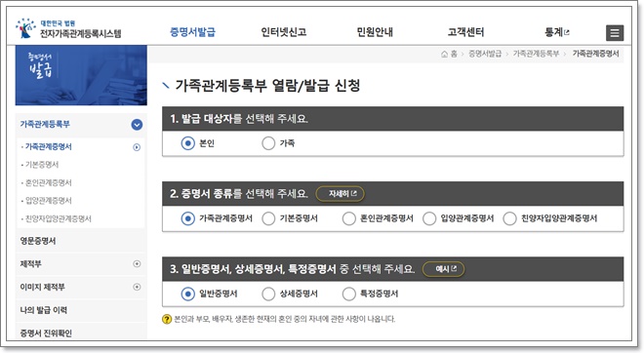Click the help question mark icon
644x353 pixels.
(x=167, y=319)
